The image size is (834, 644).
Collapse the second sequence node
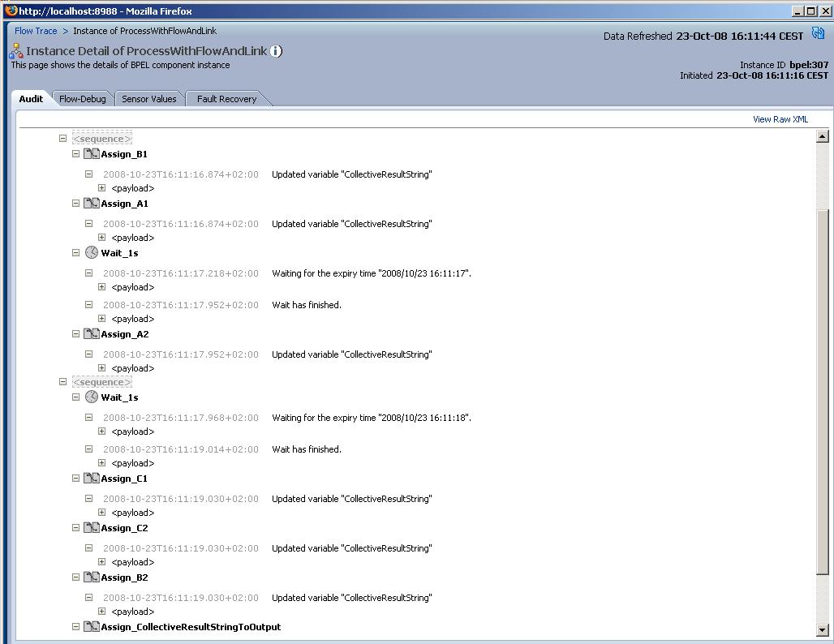pos(62,381)
